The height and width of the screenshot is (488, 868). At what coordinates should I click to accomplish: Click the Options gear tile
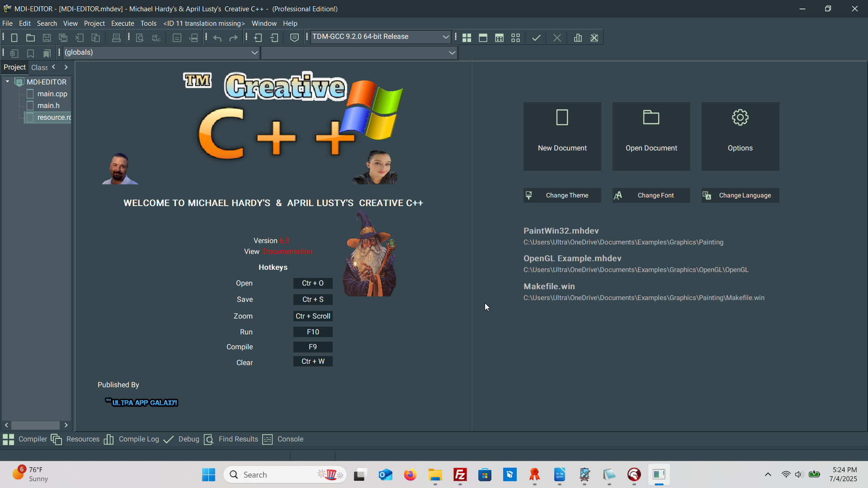(x=740, y=136)
